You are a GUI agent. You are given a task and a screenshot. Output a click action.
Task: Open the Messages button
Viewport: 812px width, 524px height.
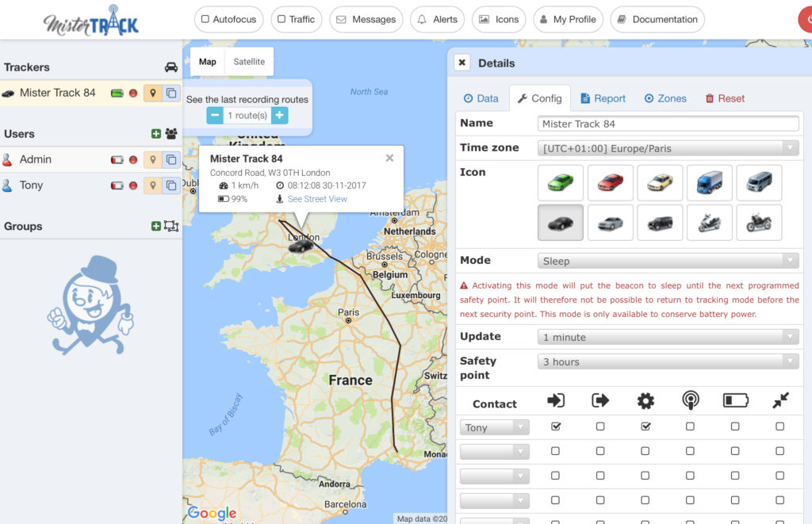pos(366,19)
